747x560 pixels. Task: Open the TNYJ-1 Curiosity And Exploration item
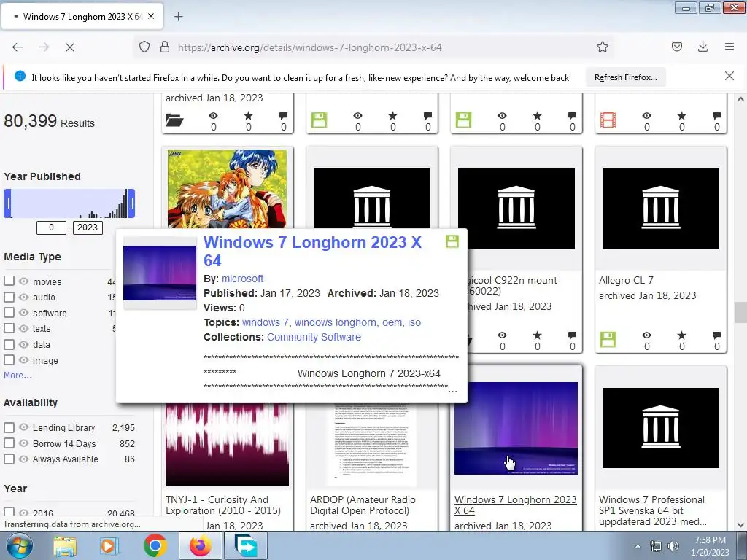pyautogui.click(x=223, y=505)
